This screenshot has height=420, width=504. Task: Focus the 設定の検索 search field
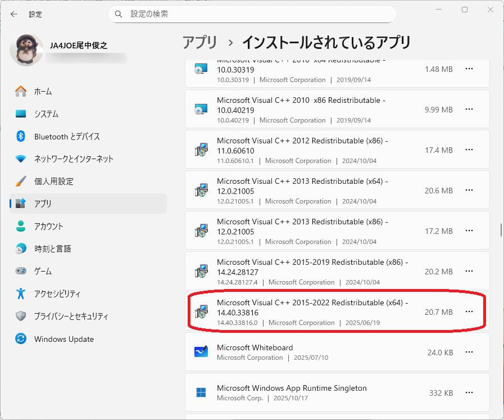pos(252,14)
